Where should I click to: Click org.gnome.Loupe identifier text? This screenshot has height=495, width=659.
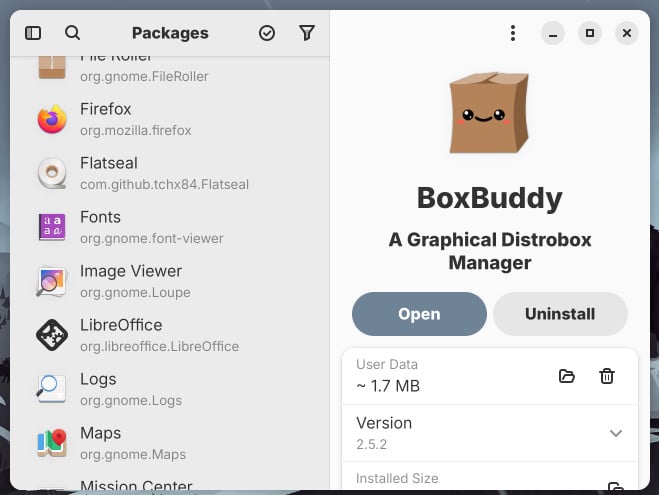coord(135,292)
